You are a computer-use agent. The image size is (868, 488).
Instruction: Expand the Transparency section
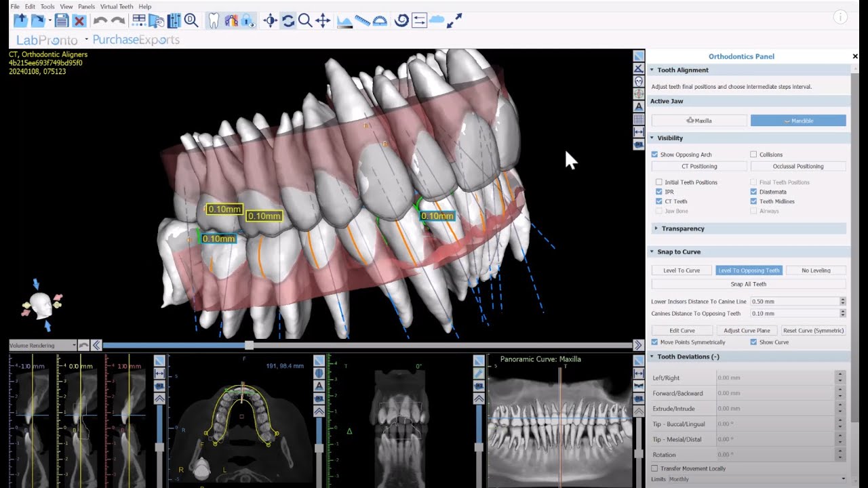(x=656, y=228)
